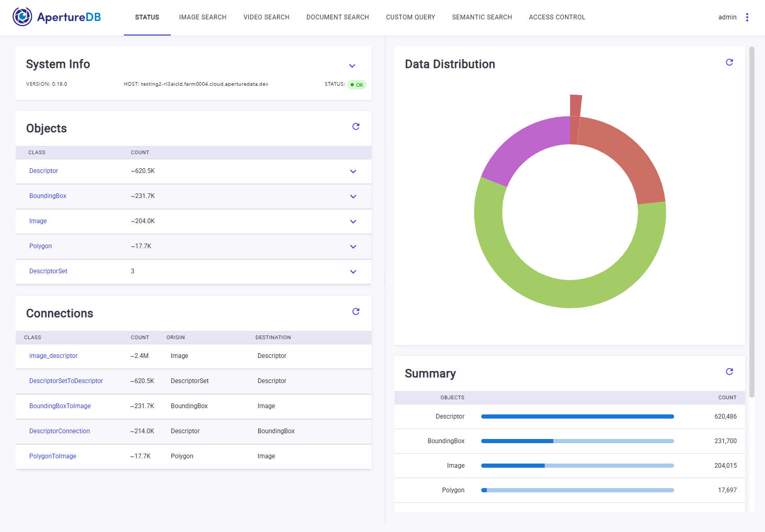This screenshot has height=532, width=765.
Task: Go to the Access Control tab
Action: pos(557,17)
